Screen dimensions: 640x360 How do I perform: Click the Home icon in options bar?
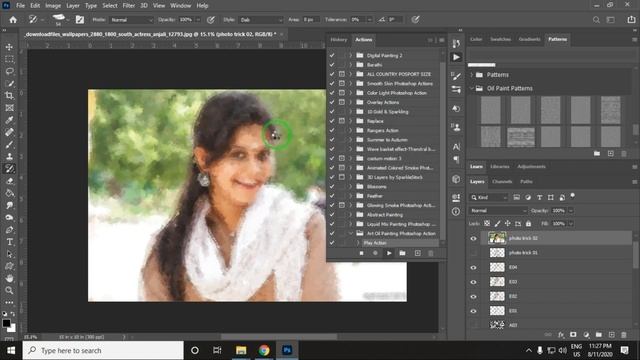click(13, 20)
